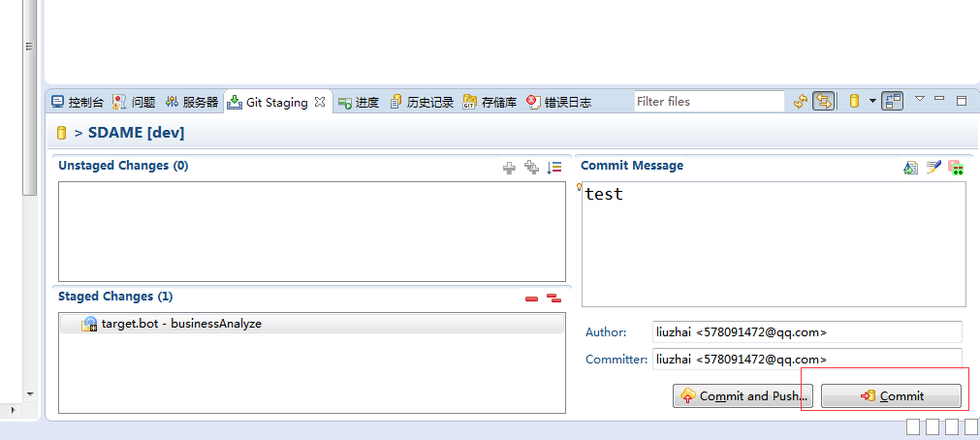This screenshot has height=440, width=980.
Task: Click into the Filter files search box
Action: [x=709, y=102]
